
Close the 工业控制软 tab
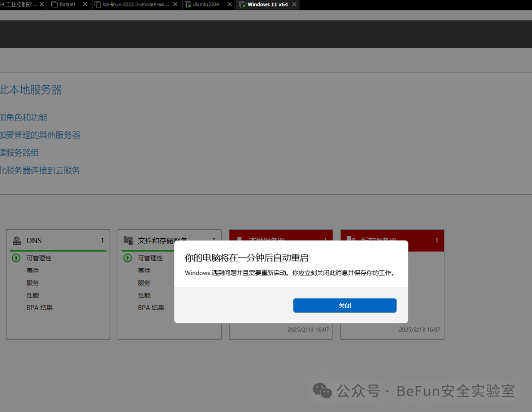[42, 4]
